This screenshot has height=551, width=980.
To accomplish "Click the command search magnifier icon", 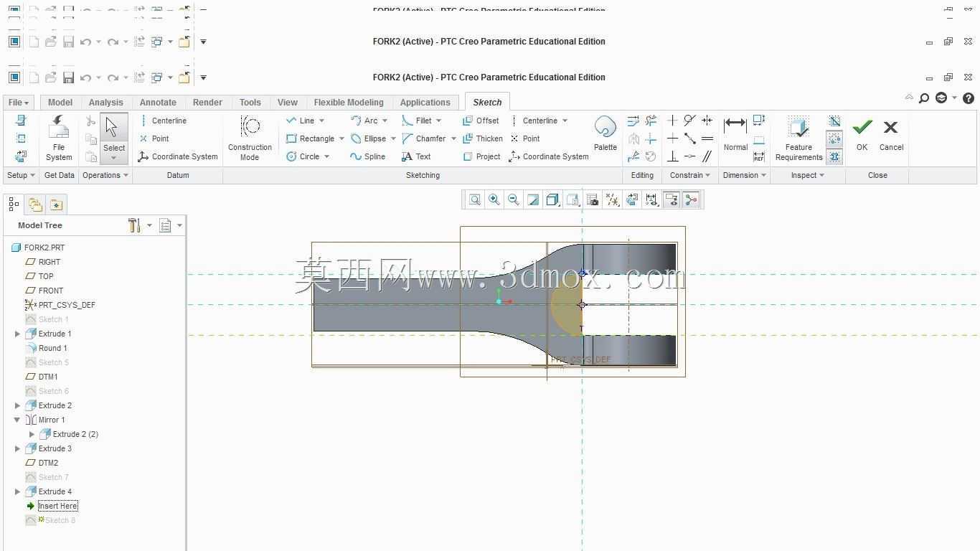I will pyautogui.click(x=924, y=98).
